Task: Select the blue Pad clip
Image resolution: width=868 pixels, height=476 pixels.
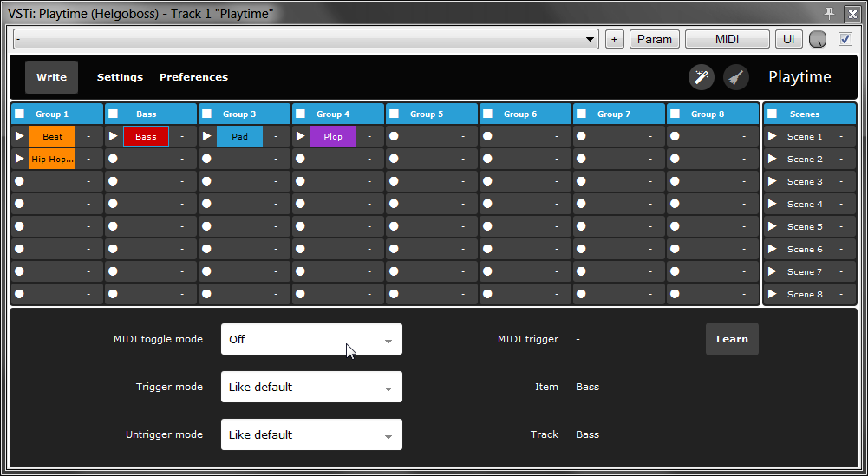Action: coord(239,136)
